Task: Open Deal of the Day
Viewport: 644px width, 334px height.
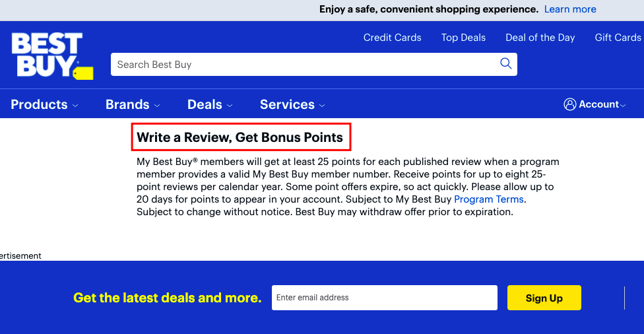Action: tap(540, 38)
